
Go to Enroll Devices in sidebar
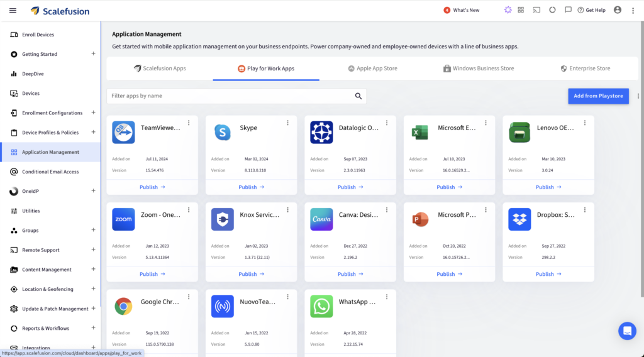pos(50,35)
